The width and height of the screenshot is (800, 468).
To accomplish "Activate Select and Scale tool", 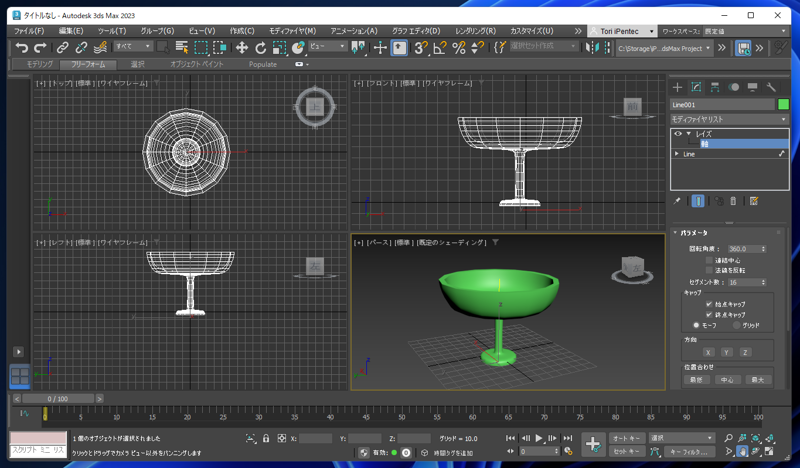I will [x=280, y=47].
